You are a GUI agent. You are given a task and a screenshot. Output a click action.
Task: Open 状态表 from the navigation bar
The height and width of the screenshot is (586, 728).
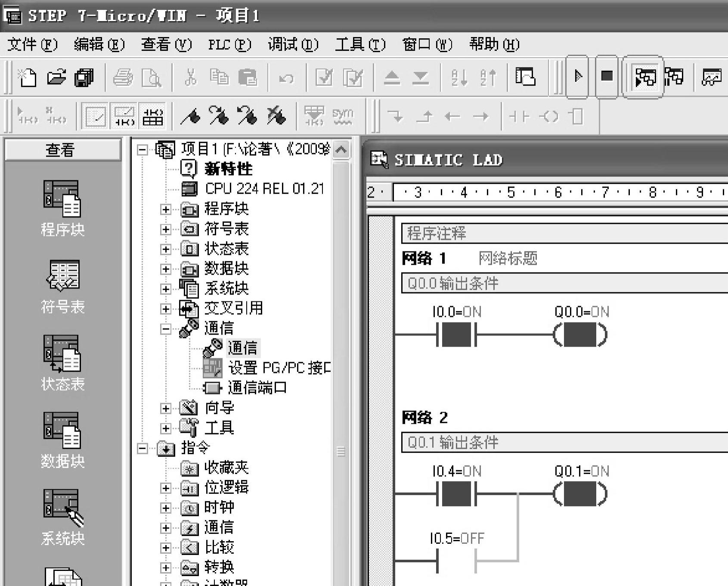tap(62, 364)
